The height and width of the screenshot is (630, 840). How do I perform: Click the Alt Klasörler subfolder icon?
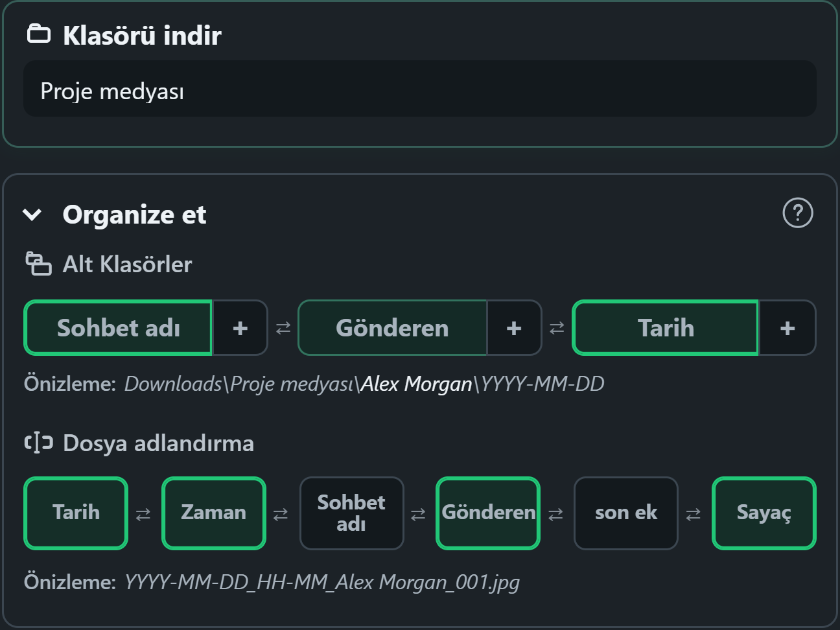(38, 264)
